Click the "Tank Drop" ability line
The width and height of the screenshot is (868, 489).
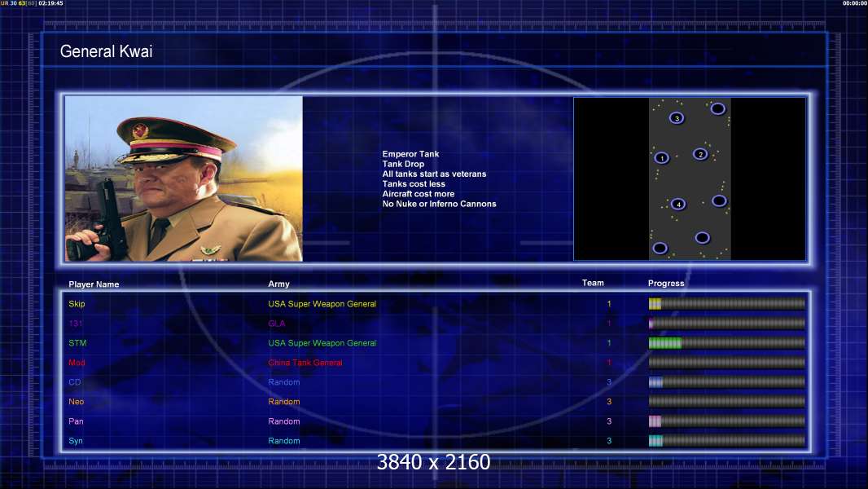pos(403,164)
